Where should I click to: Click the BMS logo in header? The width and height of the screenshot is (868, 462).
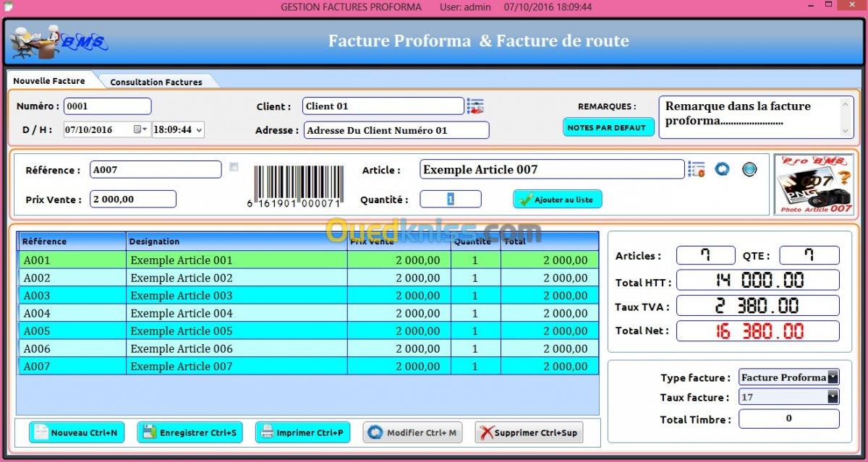click(x=58, y=43)
